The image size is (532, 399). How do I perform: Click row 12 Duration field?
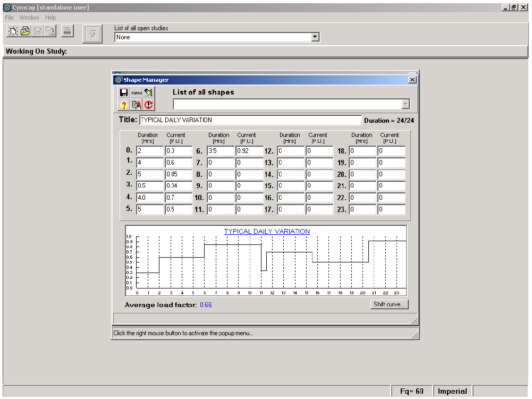coord(291,151)
